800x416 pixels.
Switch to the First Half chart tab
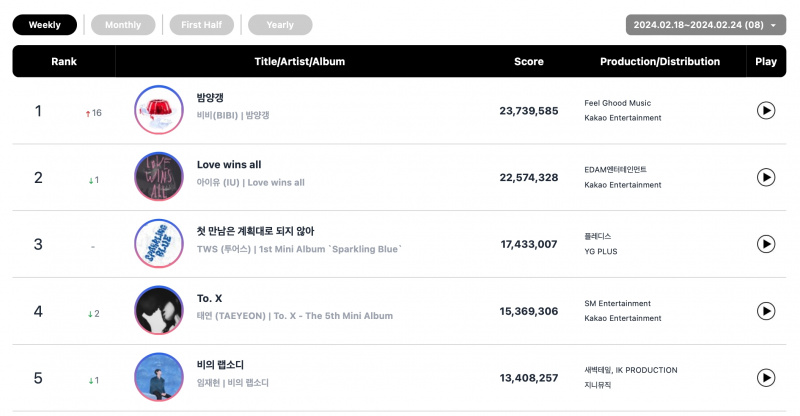202,25
